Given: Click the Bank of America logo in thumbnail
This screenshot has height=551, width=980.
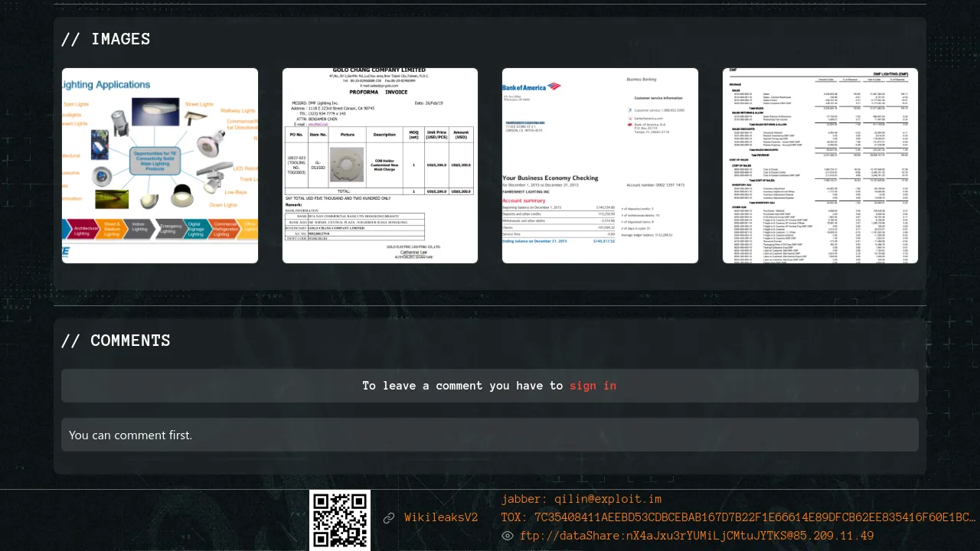Looking at the screenshot, I should pos(533,86).
